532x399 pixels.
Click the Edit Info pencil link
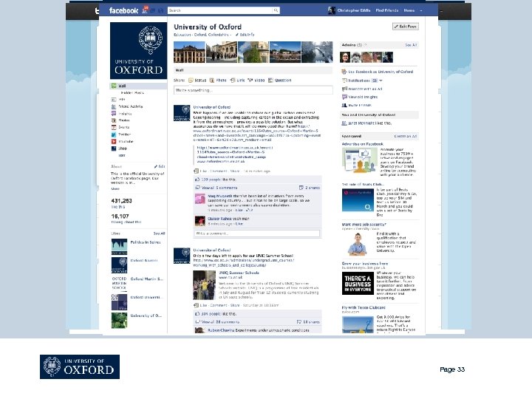click(x=245, y=35)
